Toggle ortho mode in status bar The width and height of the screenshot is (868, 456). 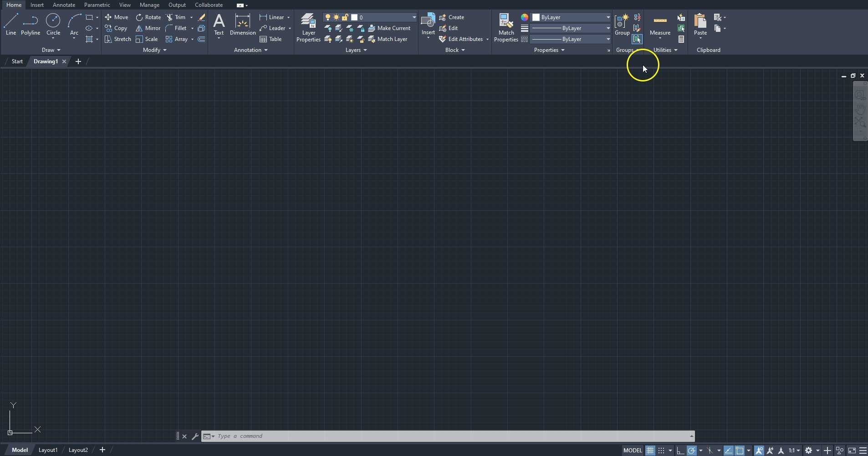680,451
